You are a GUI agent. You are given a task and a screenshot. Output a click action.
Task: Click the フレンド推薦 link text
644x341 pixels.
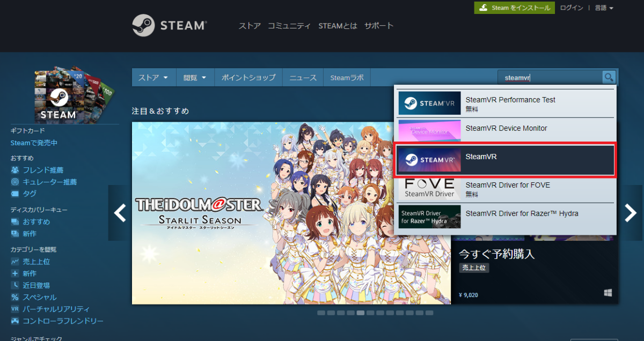(x=43, y=170)
